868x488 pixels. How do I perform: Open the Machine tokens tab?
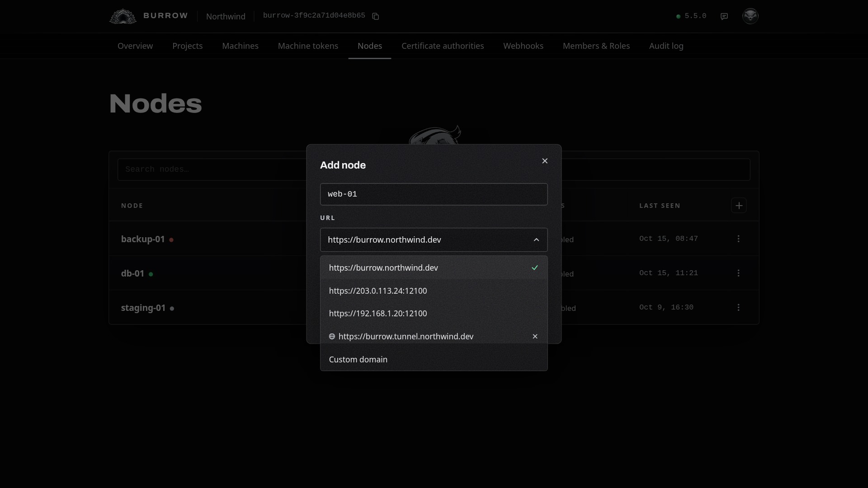(308, 46)
